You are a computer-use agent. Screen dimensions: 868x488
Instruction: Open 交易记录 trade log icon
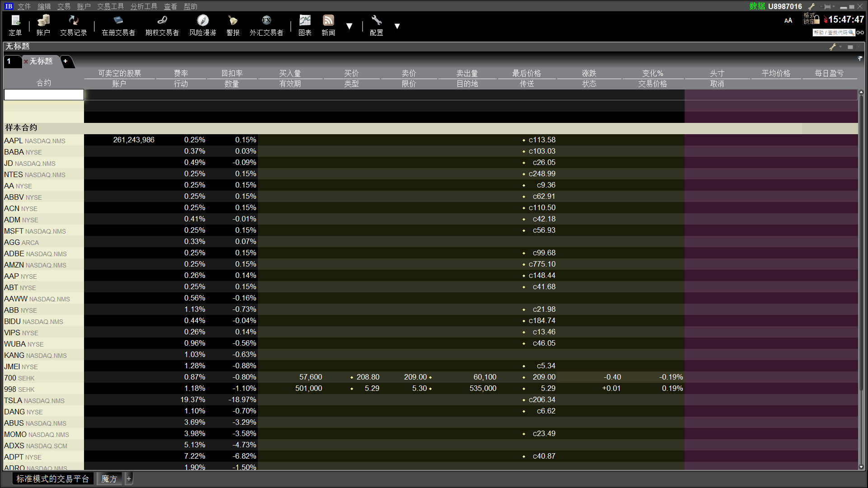73,25
